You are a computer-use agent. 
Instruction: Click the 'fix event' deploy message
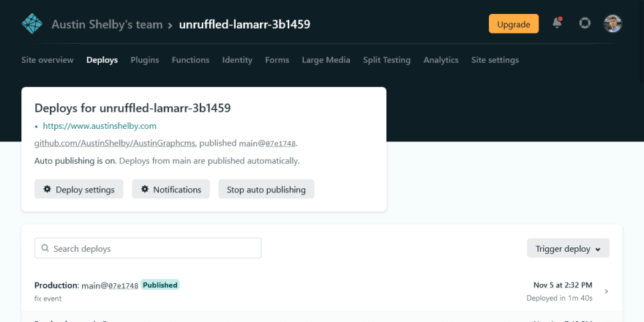click(x=48, y=299)
